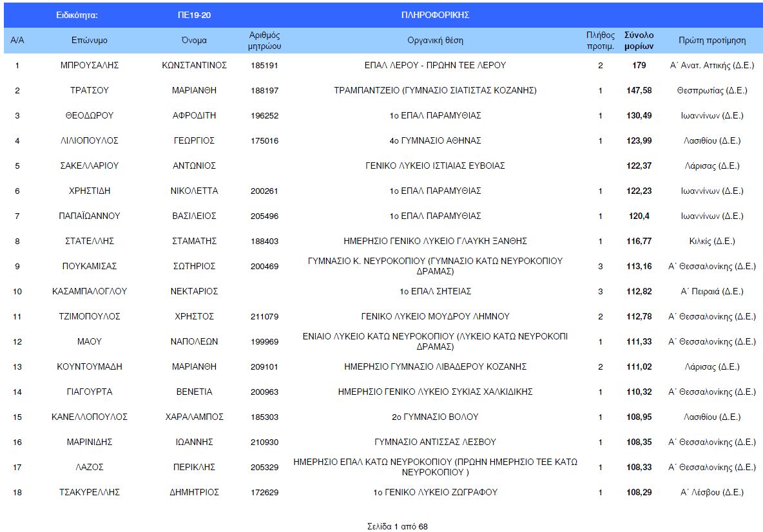763x532 pixels.
Task: Click the 'Όνομα' column header
Action: (194, 41)
